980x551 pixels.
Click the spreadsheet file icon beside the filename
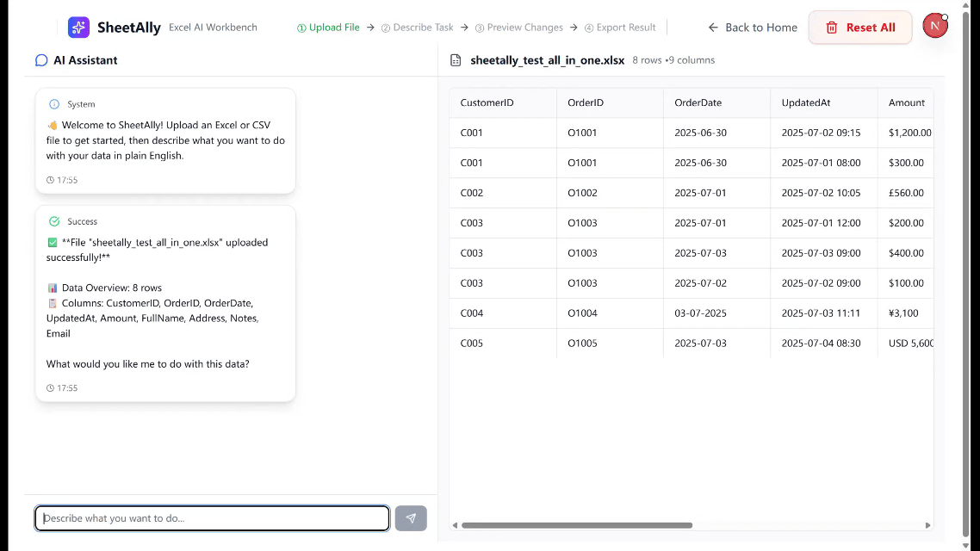click(456, 60)
